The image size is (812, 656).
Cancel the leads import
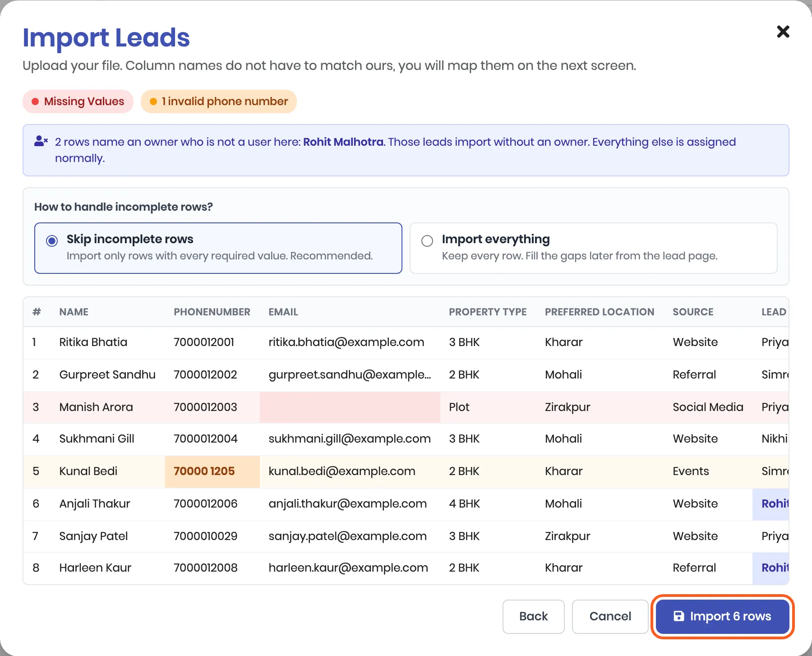point(610,616)
